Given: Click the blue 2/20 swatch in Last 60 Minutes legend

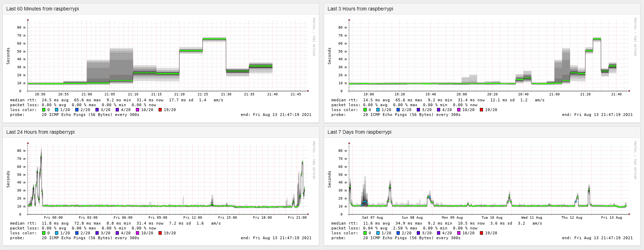Looking at the screenshot, I should pyautogui.click(x=77, y=110).
